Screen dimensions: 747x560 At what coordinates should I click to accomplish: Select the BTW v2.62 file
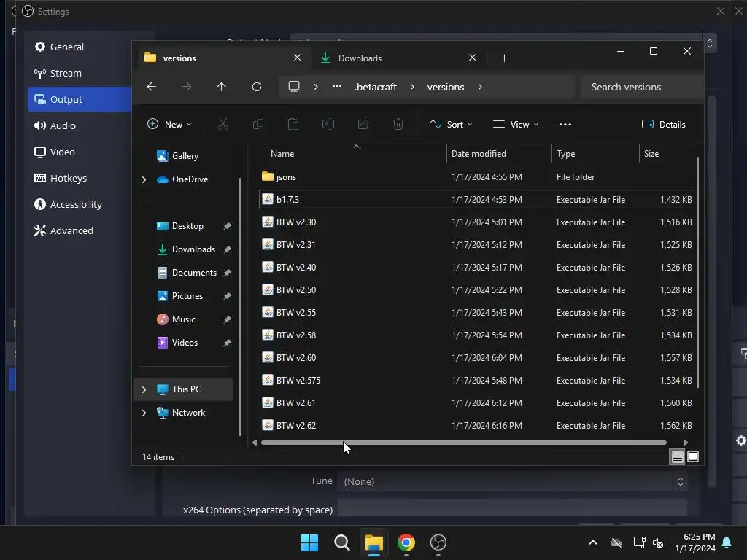[x=476, y=426]
